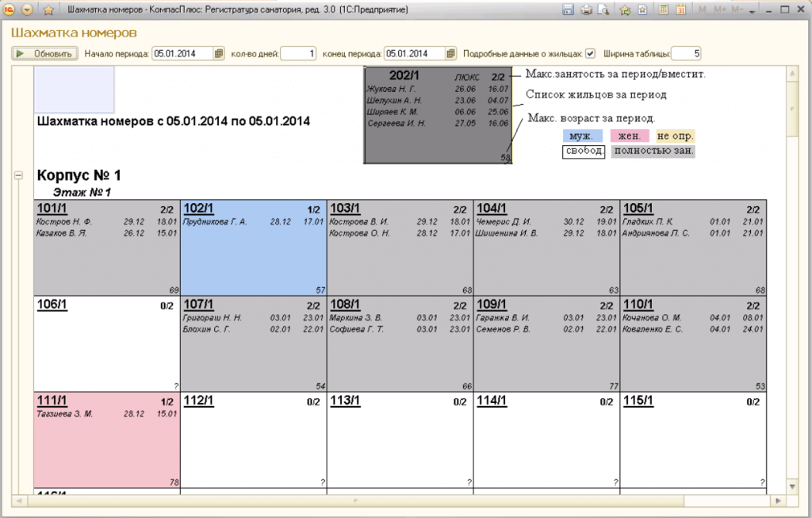Screen dimensions: 812x518
Task: Click horizontal scrollbar left arrow
Action: 19,501
